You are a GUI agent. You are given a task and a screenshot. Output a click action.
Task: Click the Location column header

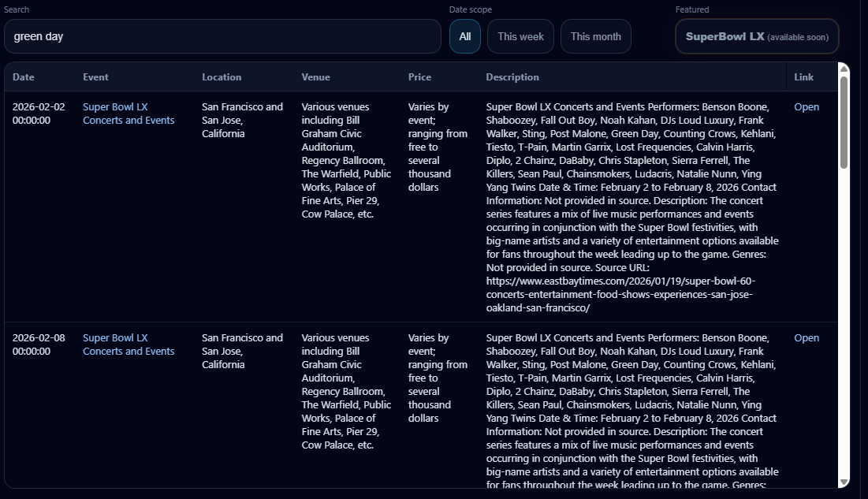(222, 77)
